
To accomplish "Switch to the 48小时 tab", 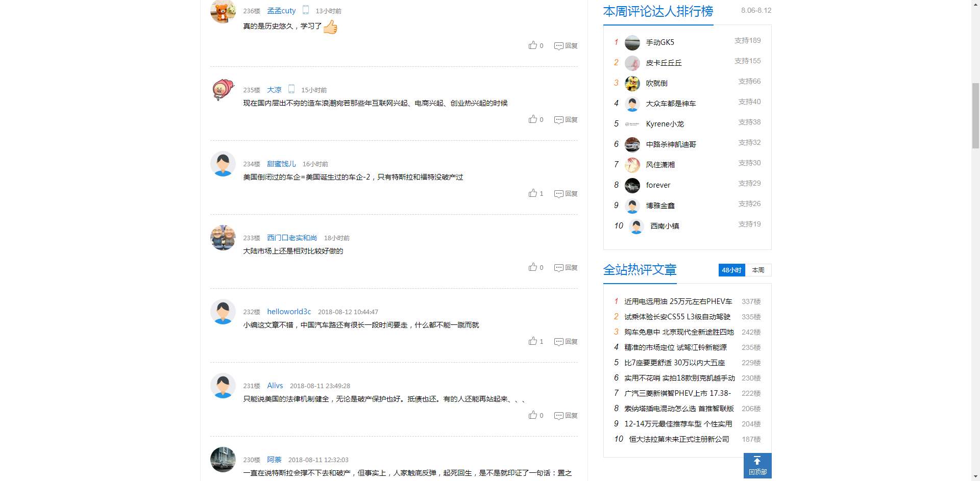I will point(731,270).
